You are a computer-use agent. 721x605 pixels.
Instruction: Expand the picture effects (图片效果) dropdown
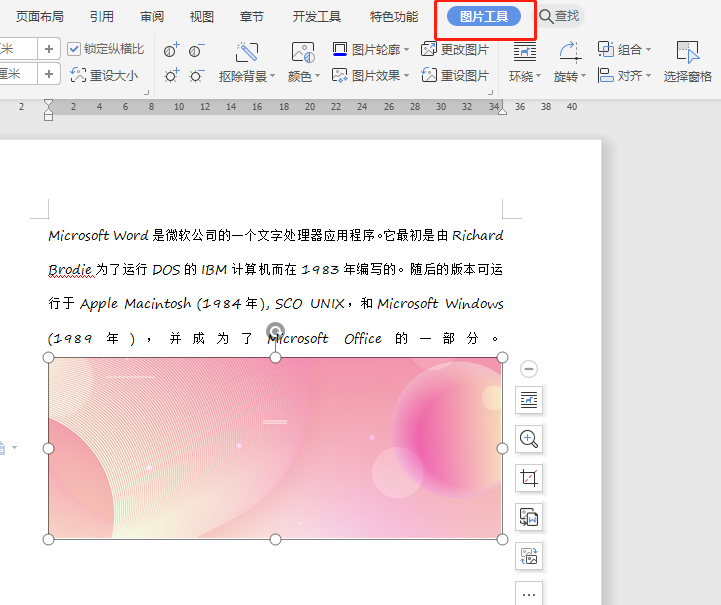[371, 75]
